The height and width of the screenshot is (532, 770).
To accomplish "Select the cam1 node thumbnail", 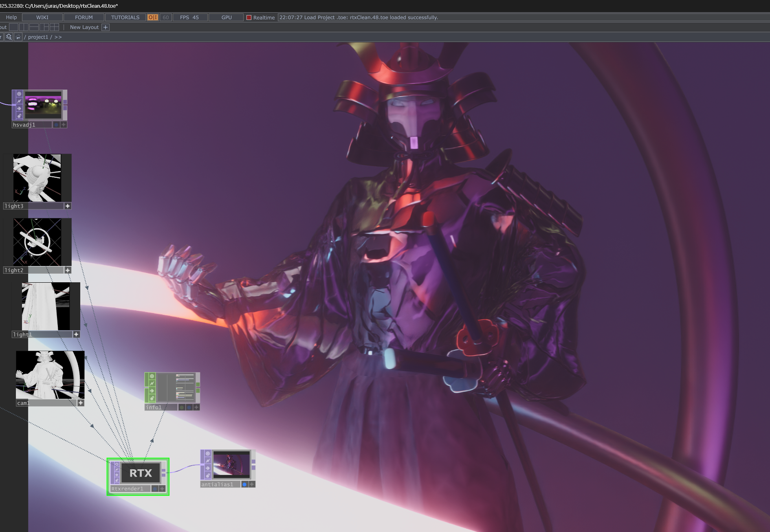I will click(50, 375).
